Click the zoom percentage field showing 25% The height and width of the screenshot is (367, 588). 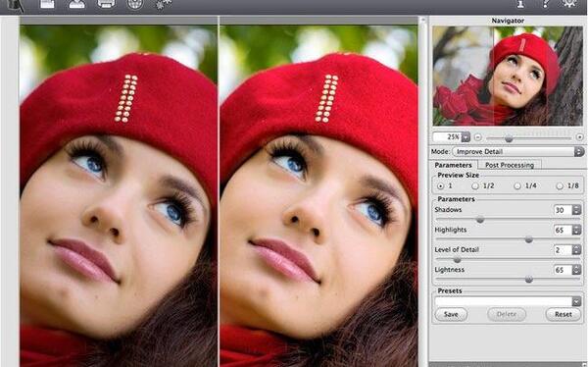pyautogui.click(x=448, y=137)
